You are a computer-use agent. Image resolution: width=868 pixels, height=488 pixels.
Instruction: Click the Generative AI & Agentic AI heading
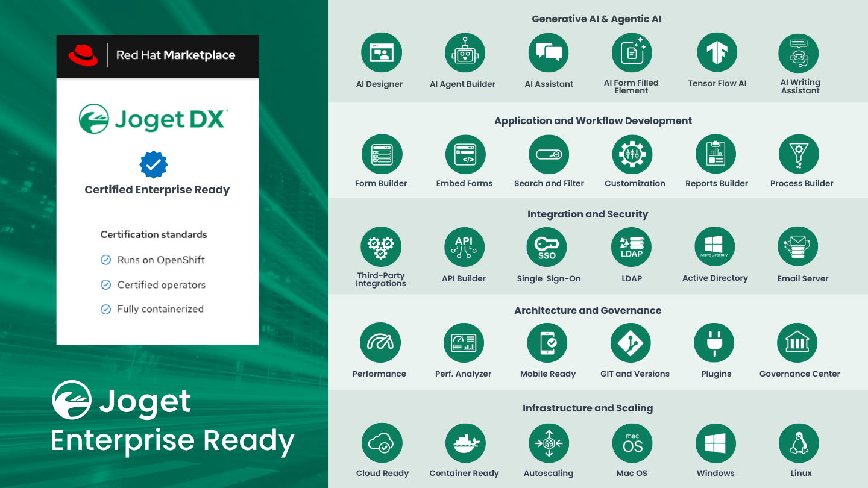(x=596, y=19)
